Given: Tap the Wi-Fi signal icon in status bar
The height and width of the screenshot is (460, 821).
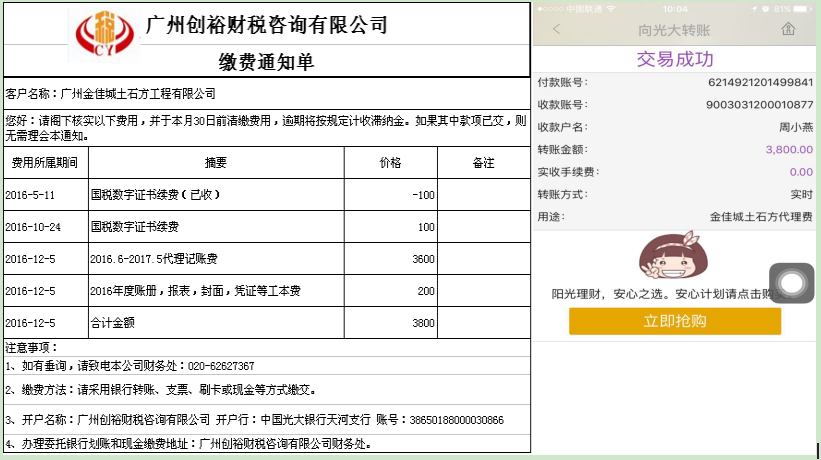Looking at the screenshot, I should click(611, 9).
